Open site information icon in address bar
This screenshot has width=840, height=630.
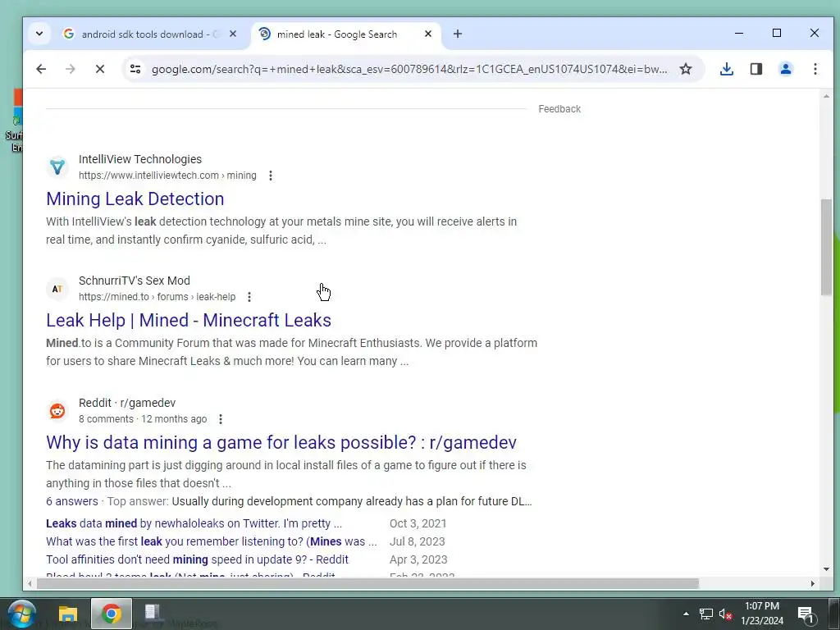click(135, 69)
